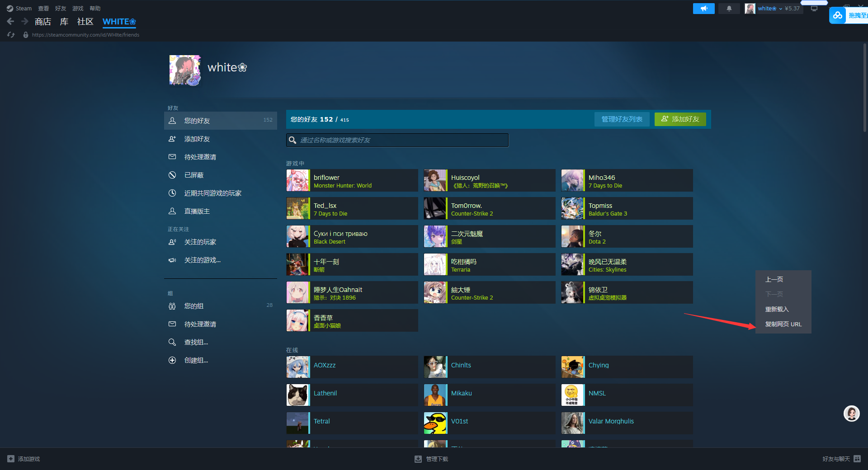Click 二次元魅魔's avatar thumbnail

click(435, 236)
